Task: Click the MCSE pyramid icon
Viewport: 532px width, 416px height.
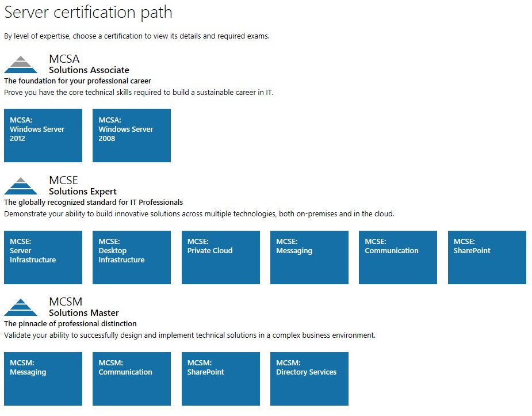Action: click(21, 186)
